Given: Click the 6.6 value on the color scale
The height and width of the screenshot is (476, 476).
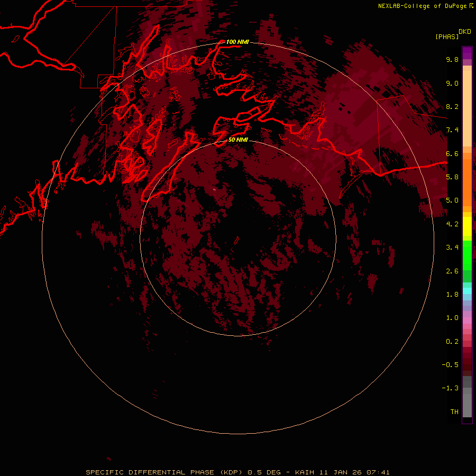Looking at the screenshot, I should click(452, 153).
